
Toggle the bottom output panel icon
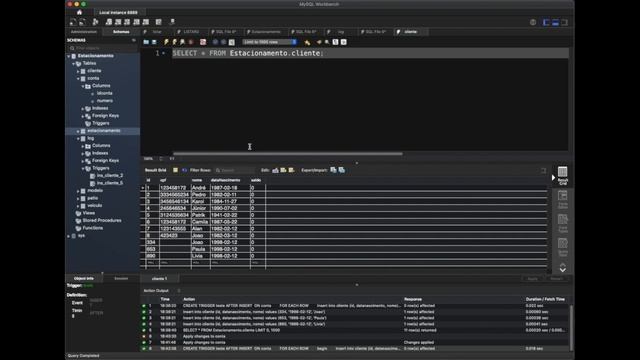(x=556, y=22)
